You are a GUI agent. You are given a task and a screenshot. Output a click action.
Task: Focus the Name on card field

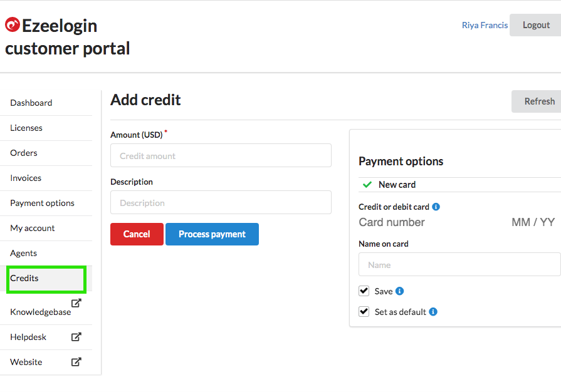pos(459,264)
